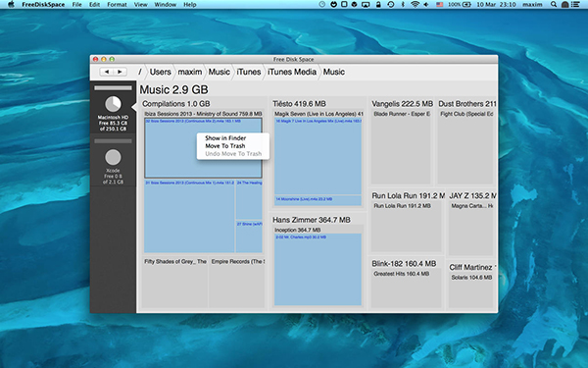
Task: Click the Fight Club (Special Ed album block
Action: (x=465, y=146)
